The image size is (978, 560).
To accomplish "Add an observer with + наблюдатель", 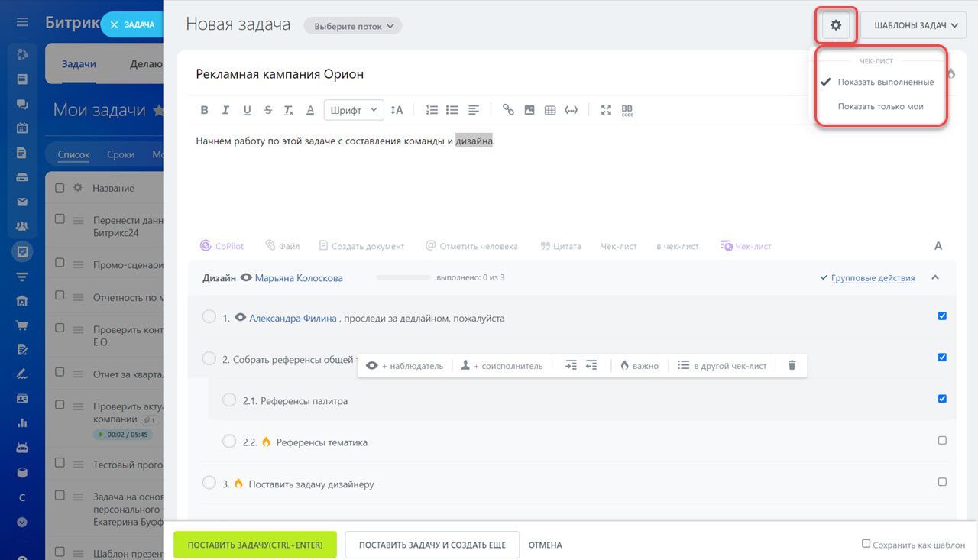I will pyautogui.click(x=405, y=366).
